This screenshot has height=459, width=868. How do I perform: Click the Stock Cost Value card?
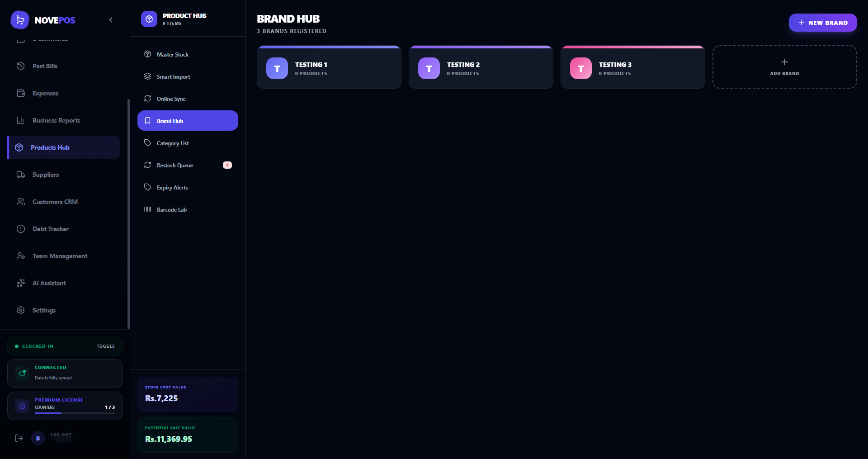(188, 394)
